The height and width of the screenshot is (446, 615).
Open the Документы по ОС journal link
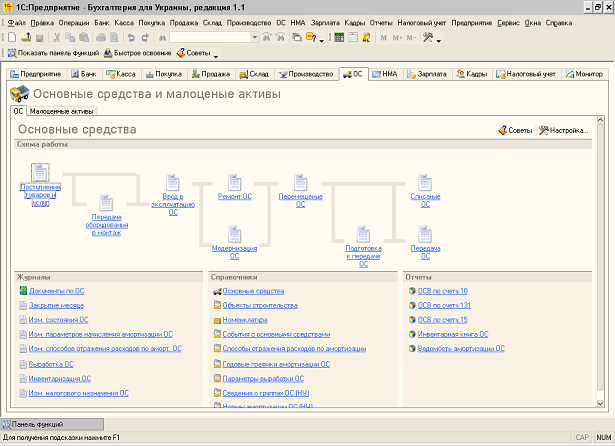click(56, 291)
